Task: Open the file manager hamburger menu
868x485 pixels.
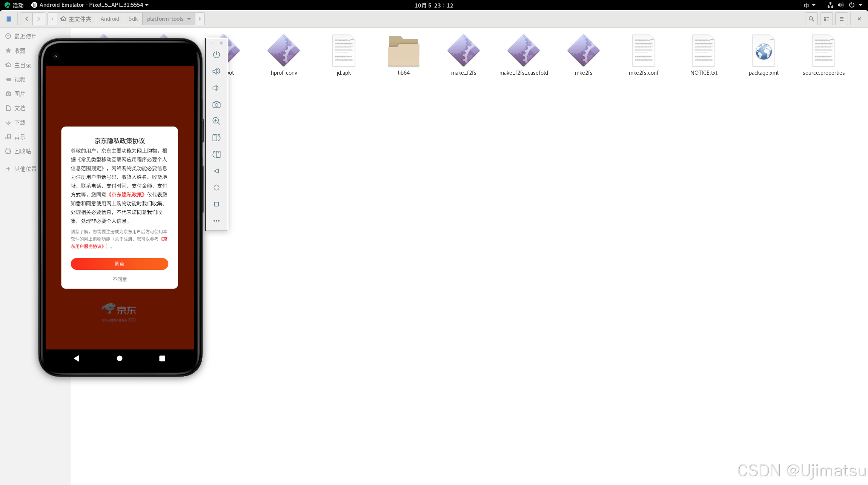Action: click(841, 19)
